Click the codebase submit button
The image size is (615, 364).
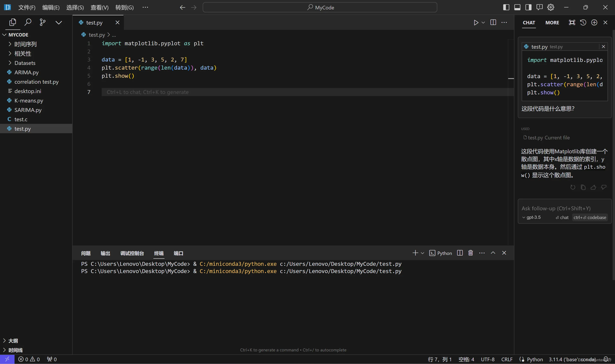pos(590,218)
